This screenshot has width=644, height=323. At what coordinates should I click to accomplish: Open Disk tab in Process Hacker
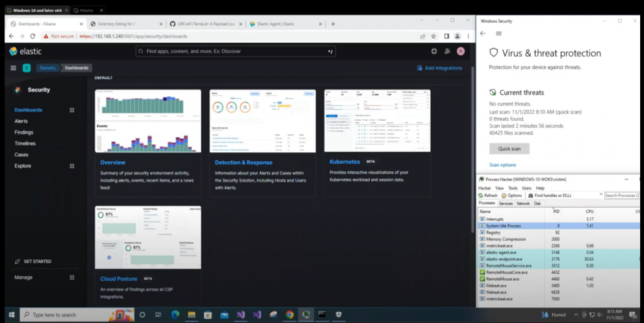point(537,203)
